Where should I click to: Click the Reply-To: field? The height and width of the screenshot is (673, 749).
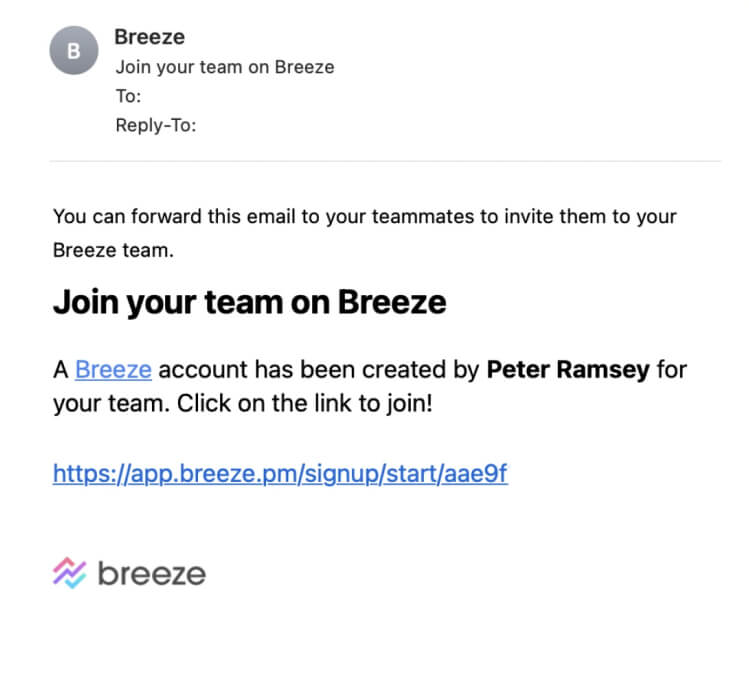[156, 126]
